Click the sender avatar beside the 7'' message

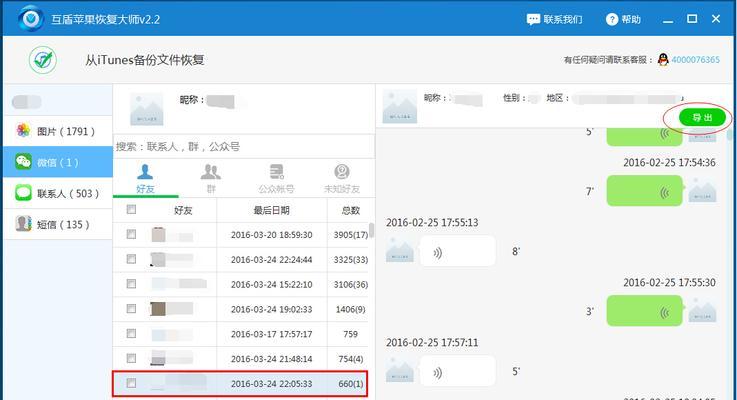tap(702, 189)
